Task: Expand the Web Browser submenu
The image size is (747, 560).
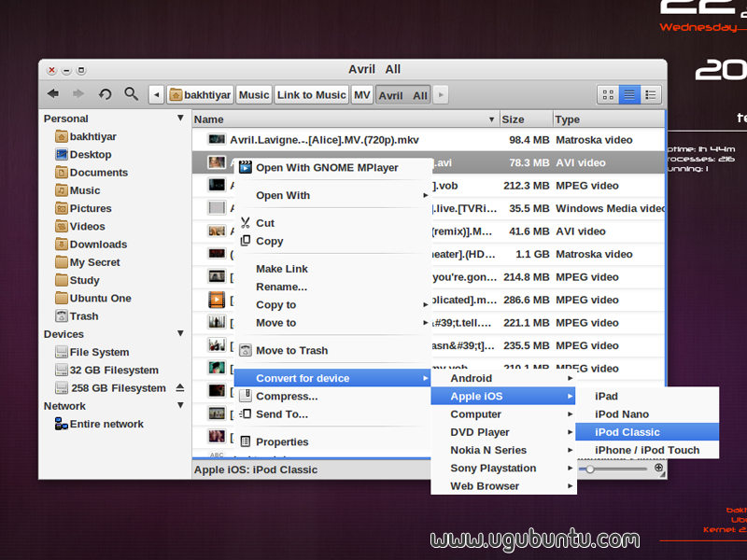Action: (503, 486)
